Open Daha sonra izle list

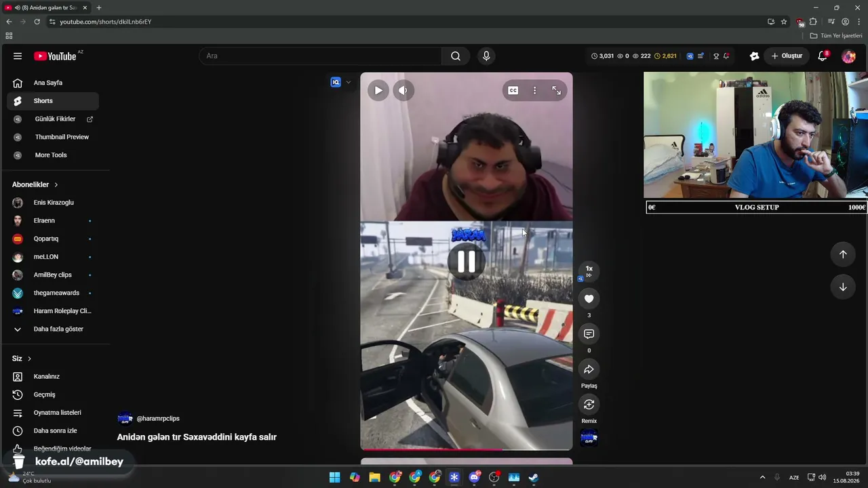tap(53, 431)
